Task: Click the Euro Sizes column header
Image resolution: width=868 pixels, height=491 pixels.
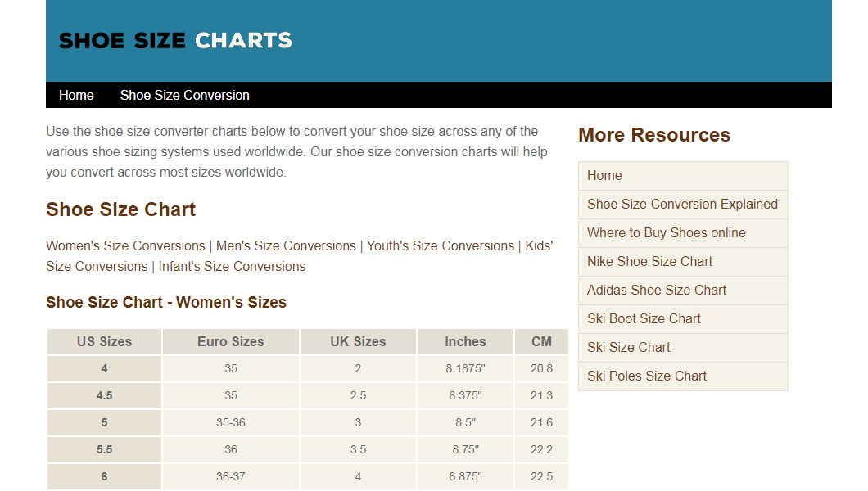Action: (x=231, y=341)
